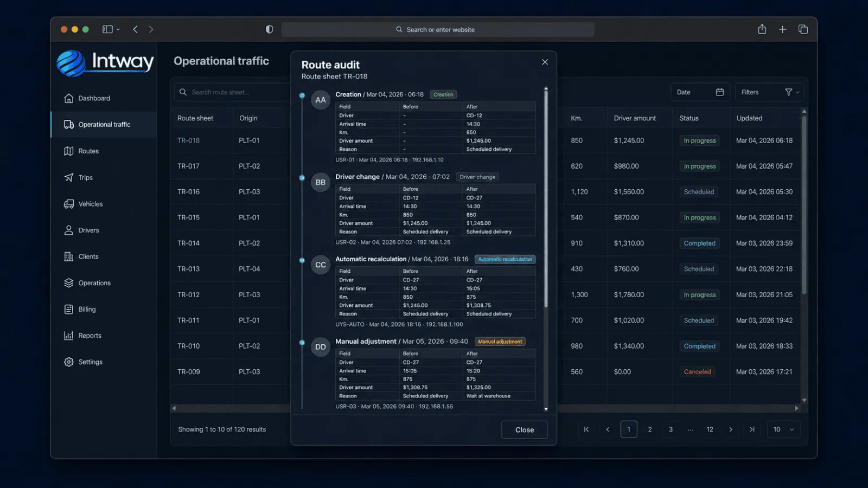
Task: Open new browser tab with plus
Action: tap(782, 29)
